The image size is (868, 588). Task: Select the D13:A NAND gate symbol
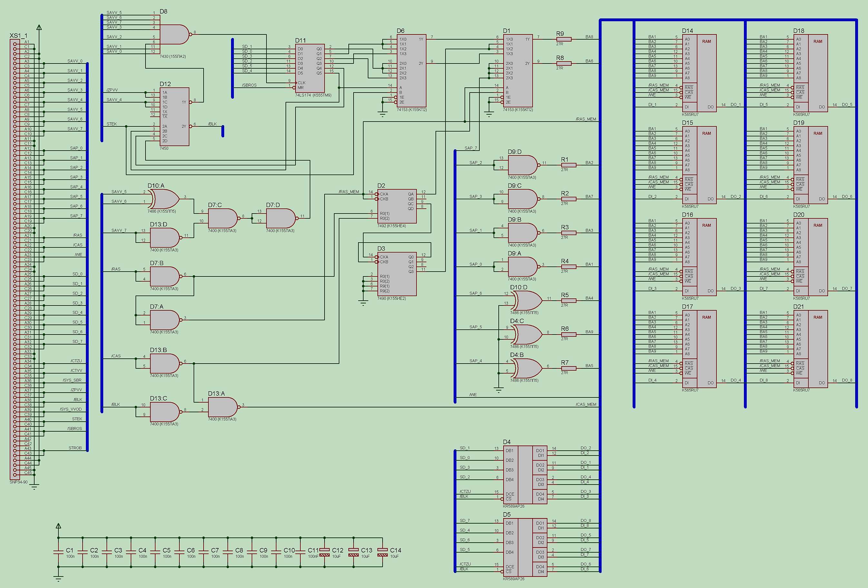(x=222, y=407)
